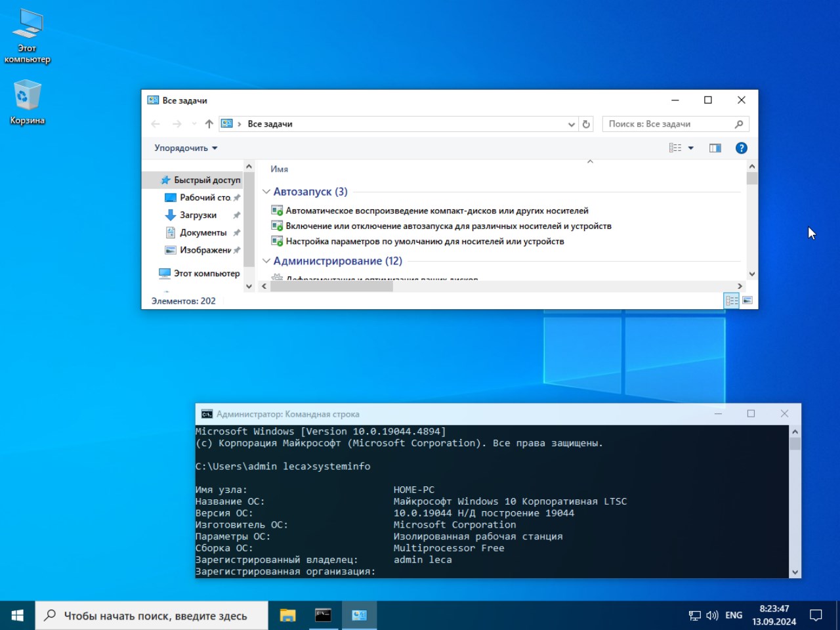Viewport: 840px width, 630px height.
Task: Select Этот компьютер in navigation pane
Action: point(199,273)
